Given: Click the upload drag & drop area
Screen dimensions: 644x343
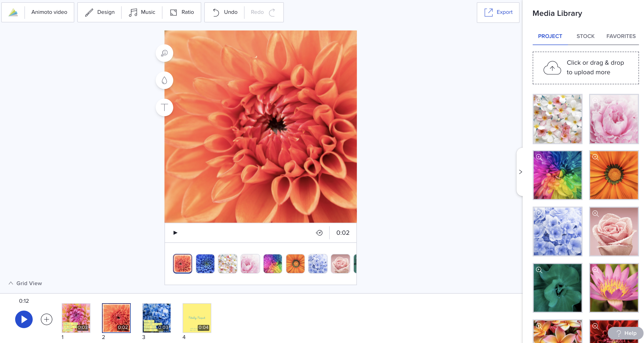Looking at the screenshot, I should pos(586,68).
